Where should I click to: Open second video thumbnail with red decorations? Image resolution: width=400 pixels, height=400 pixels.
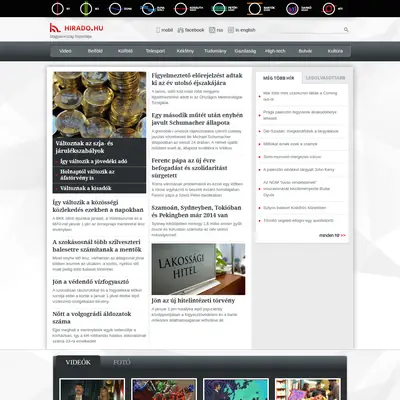pos(164,389)
